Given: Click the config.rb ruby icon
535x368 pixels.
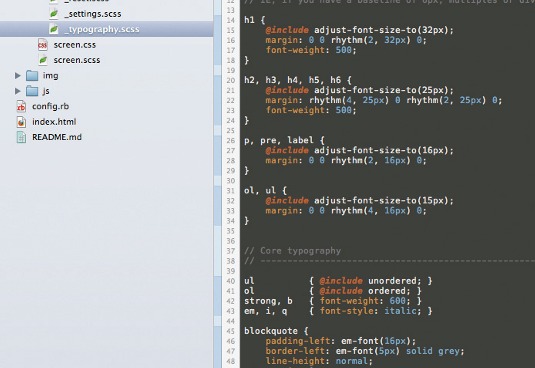Looking at the screenshot, I should click(21, 106).
